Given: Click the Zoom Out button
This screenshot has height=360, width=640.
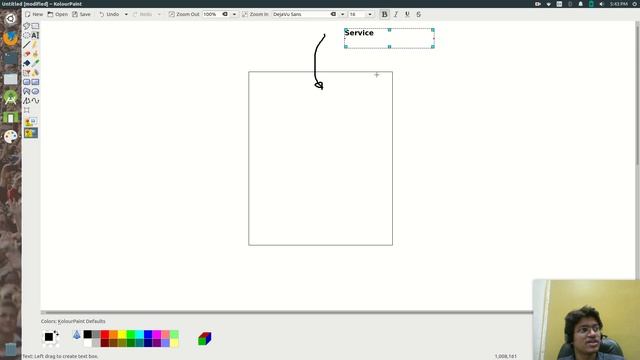Looking at the screenshot, I should pyautogui.click(x=184, y=14).
